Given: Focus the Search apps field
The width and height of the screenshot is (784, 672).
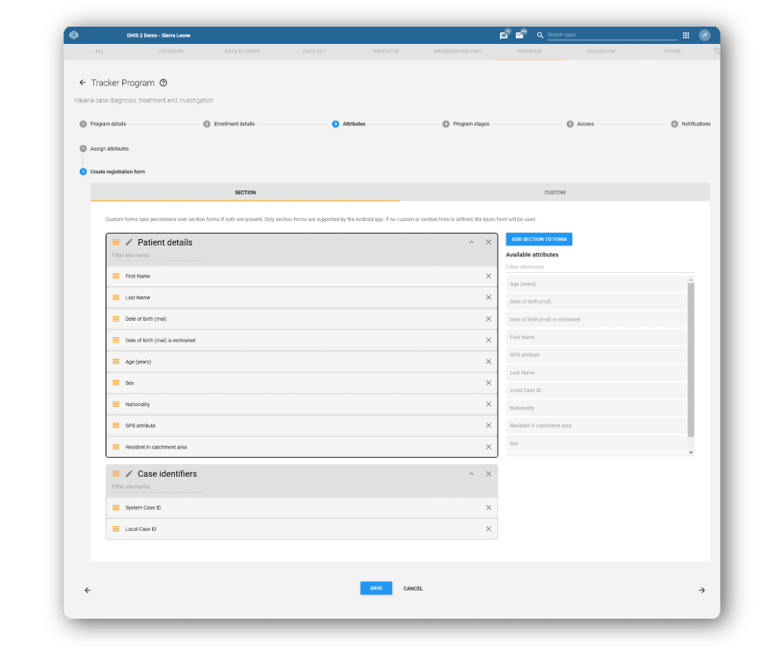Looking at the screenshot, I should pyautogui.click(x=612, y=35).
